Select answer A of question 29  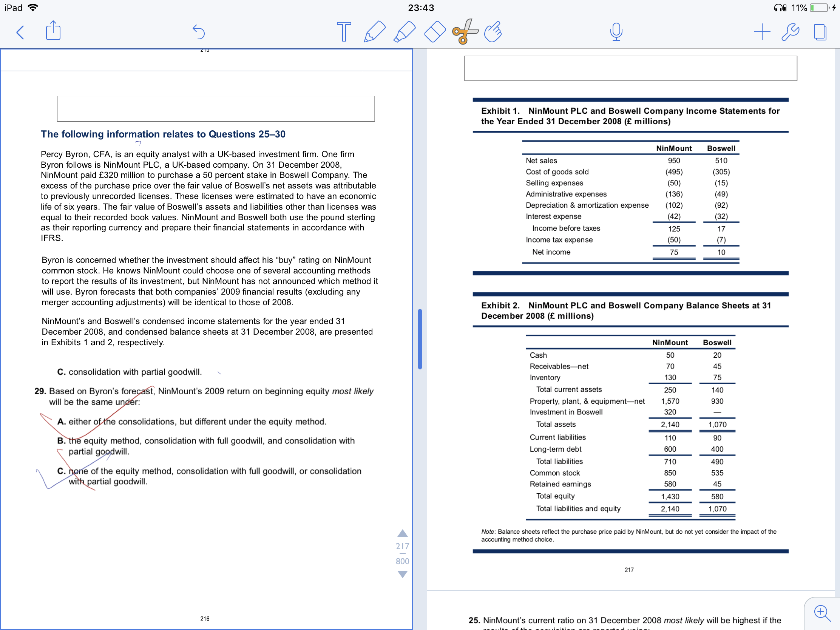click(192, 422)
